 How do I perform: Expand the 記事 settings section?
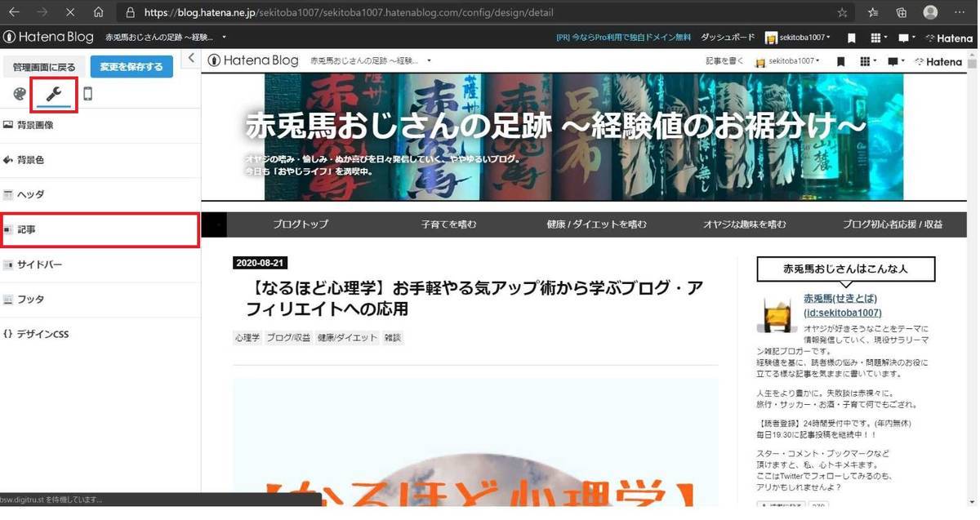point(100,230)
